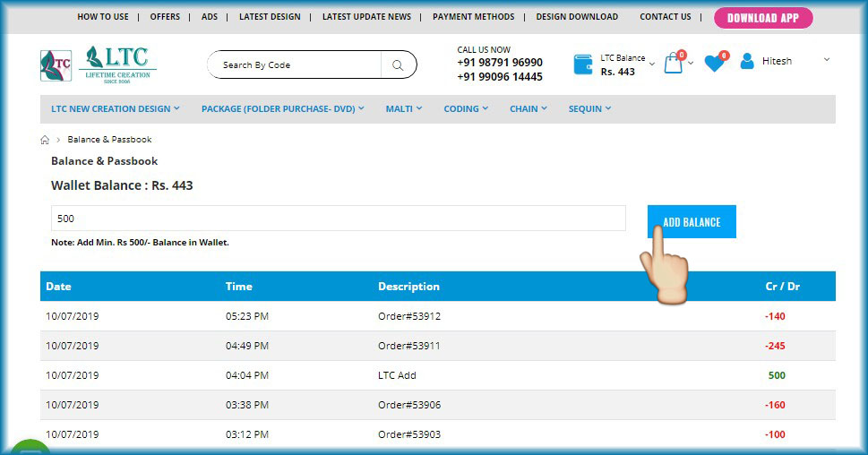This screenshot has height=455, width=868.
Task: Open the Coding category menu
Action: [466, 108]
